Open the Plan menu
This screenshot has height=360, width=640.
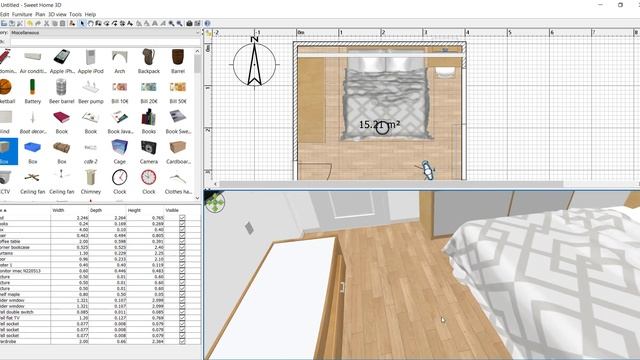coord(40,14)
